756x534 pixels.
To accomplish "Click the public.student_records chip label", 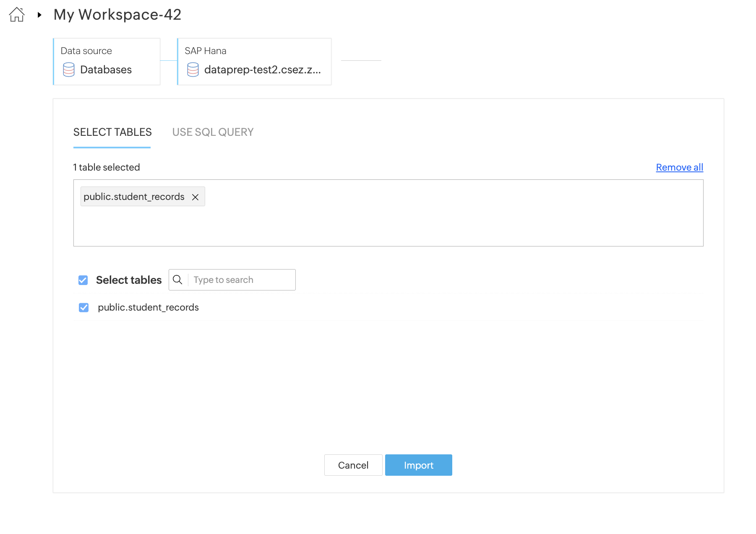I will (x=134, y=197).
